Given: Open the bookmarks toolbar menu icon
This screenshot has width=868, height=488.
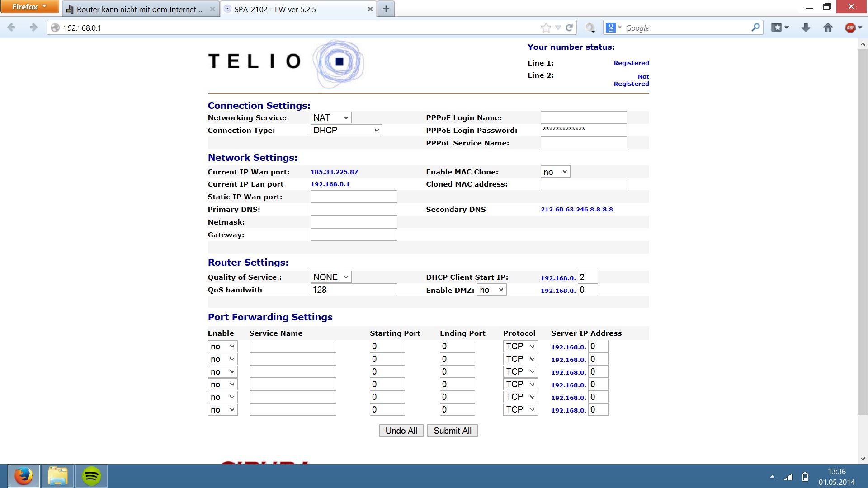Looking at the screenshot, I should point(780,28).
